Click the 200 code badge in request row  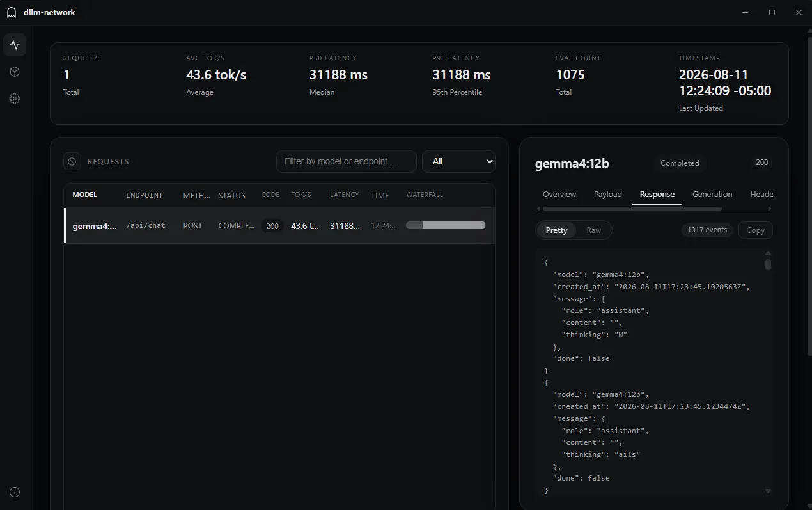(x=272, y=226)
